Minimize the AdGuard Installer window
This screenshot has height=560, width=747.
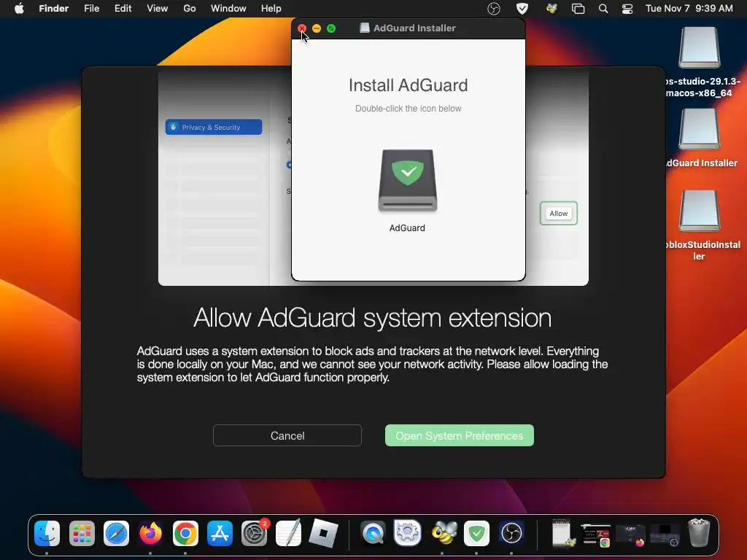(x=317, y=28)
